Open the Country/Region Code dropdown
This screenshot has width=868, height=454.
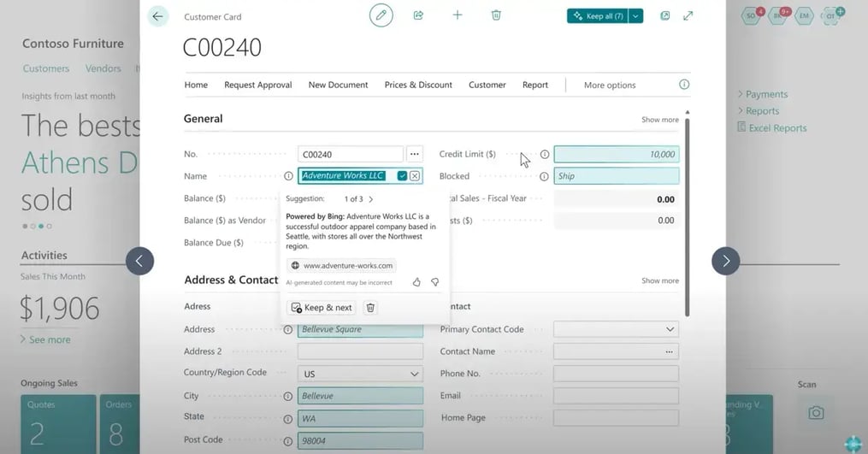[414, 374]
